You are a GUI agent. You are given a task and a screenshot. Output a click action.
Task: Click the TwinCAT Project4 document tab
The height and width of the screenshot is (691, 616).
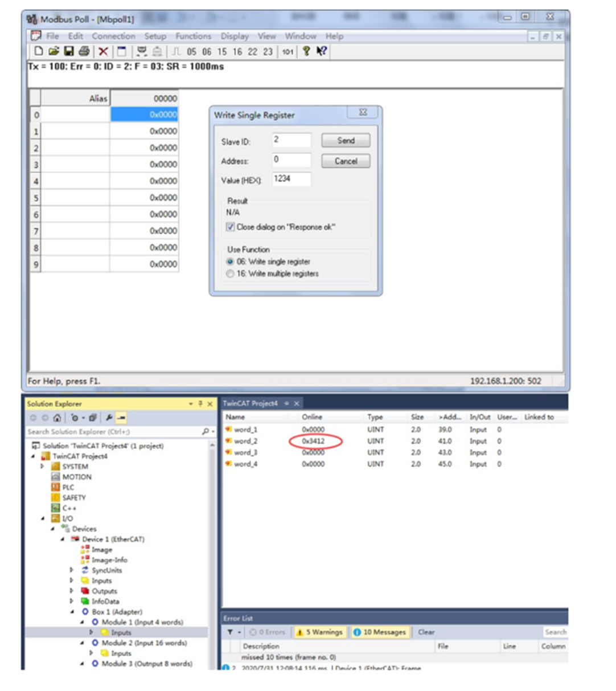click(250, 403)
